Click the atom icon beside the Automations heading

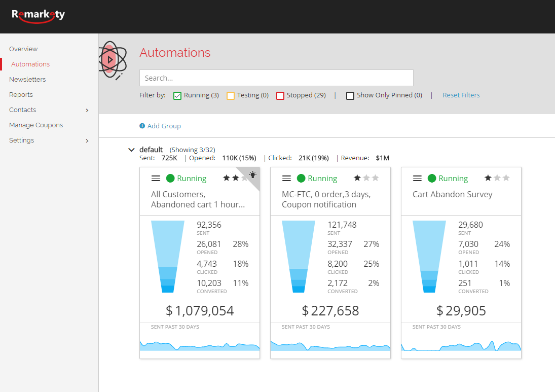(x=113, y=59)
